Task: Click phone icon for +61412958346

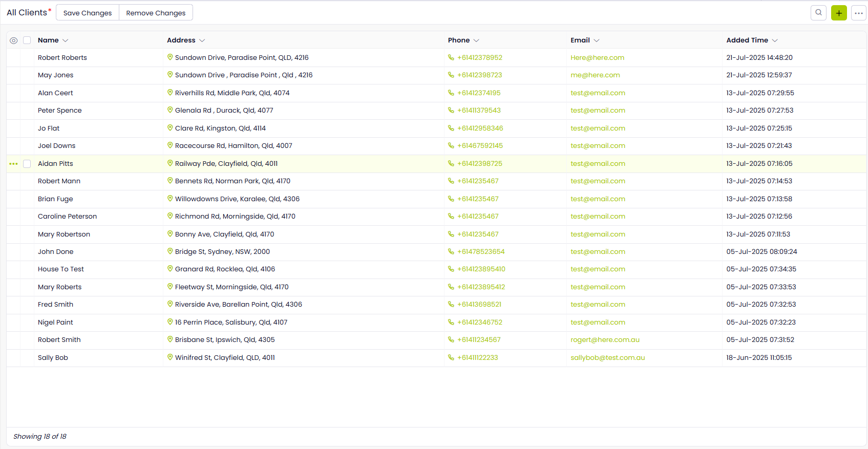Action: pyautogui.click(x=451, y=129)
